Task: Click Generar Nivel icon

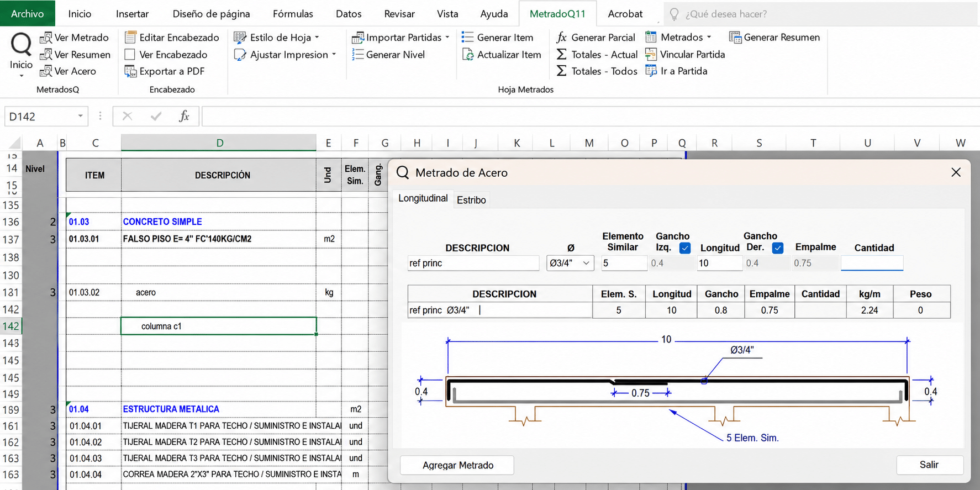Action: pyautogui.click(x=358, y=55)
